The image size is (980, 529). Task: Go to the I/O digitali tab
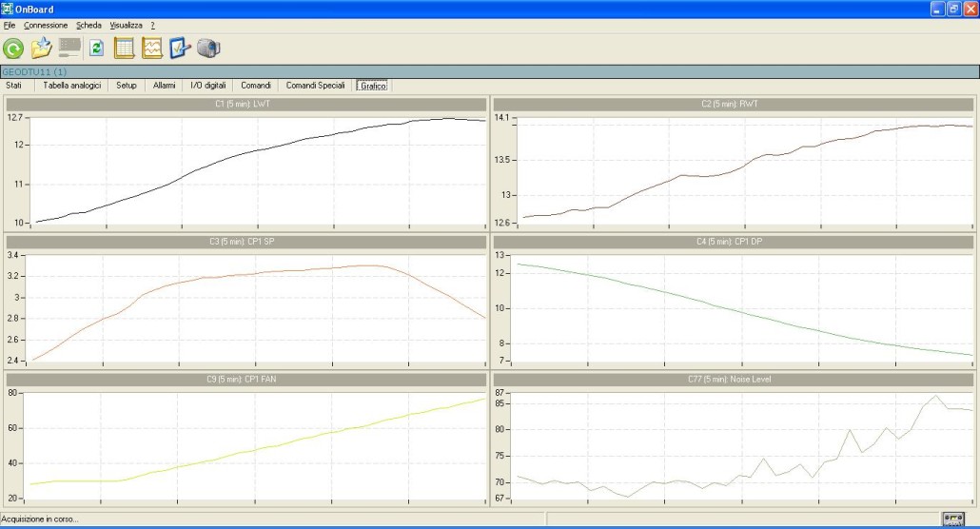(208, 86)
